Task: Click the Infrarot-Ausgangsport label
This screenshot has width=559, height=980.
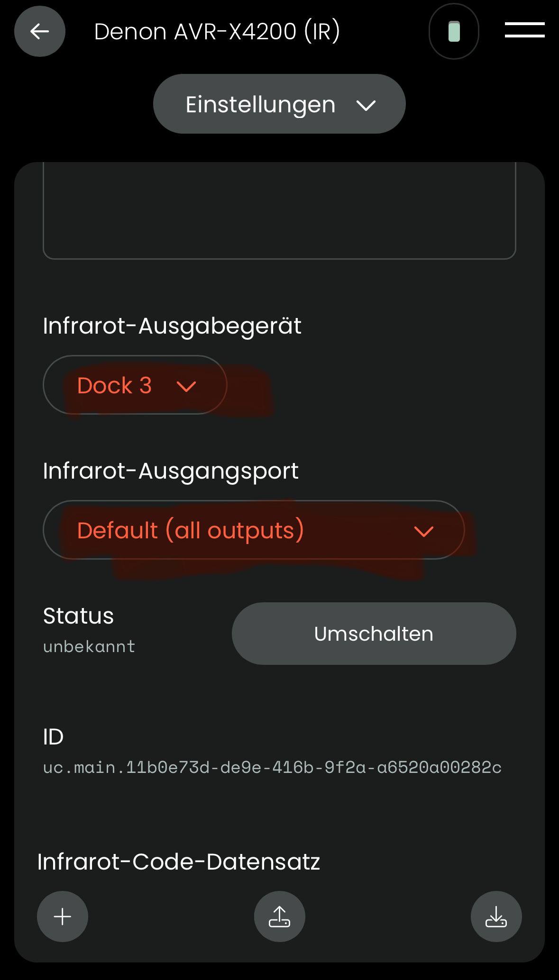Action: tap(171, 471)
